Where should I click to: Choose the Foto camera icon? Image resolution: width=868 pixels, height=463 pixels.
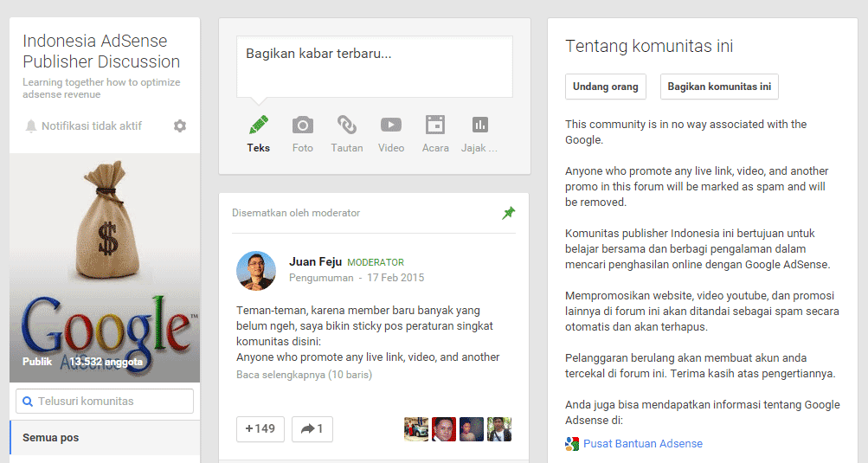(x=303, y=125)
